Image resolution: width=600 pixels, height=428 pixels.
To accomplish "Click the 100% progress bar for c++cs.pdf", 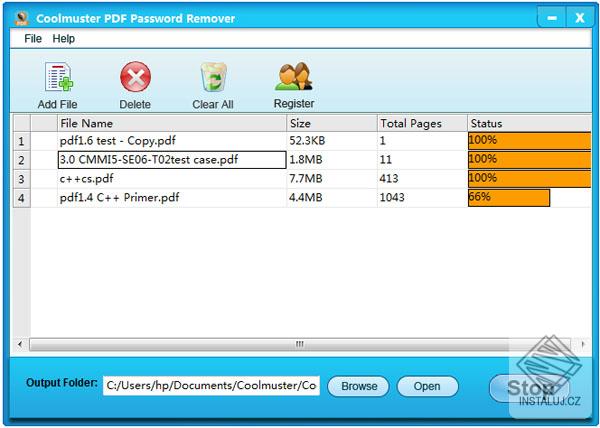I will [530, 179].
